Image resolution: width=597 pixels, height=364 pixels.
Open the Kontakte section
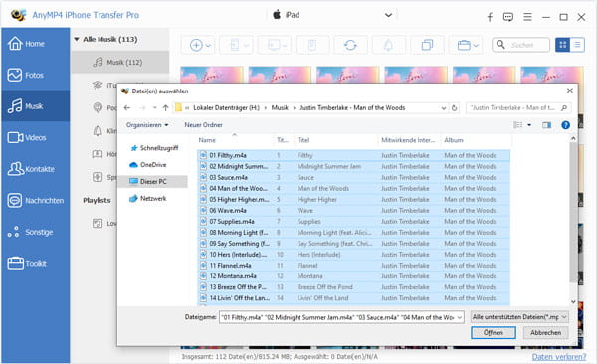coord(35,169)
